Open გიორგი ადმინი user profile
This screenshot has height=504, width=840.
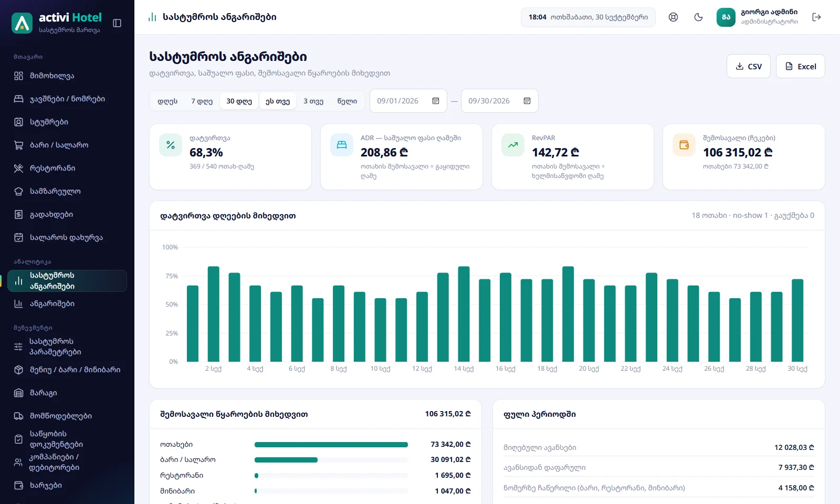click(758, 17)
